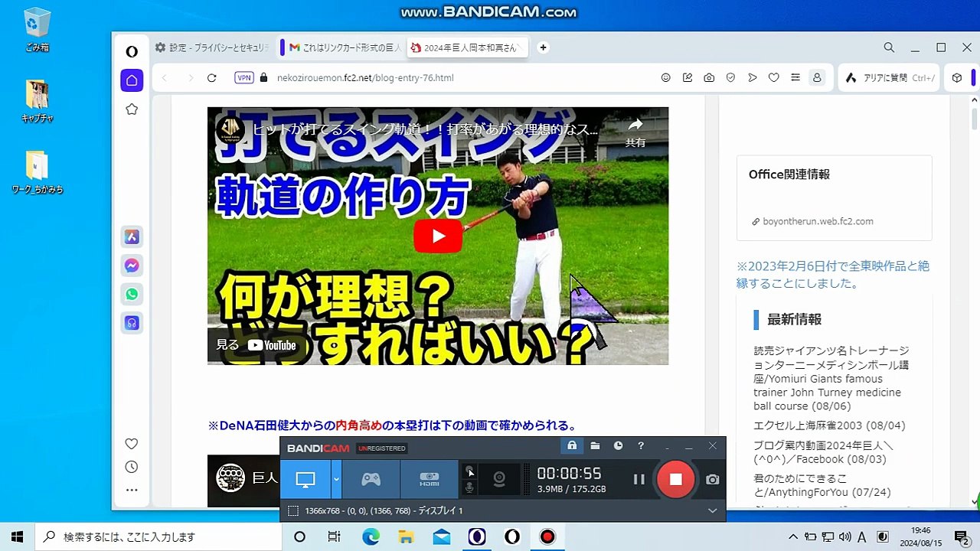This screenshot has width=980, height=551.
Task: Expand Bandicam display area chevron
Action: pos(713,510)
